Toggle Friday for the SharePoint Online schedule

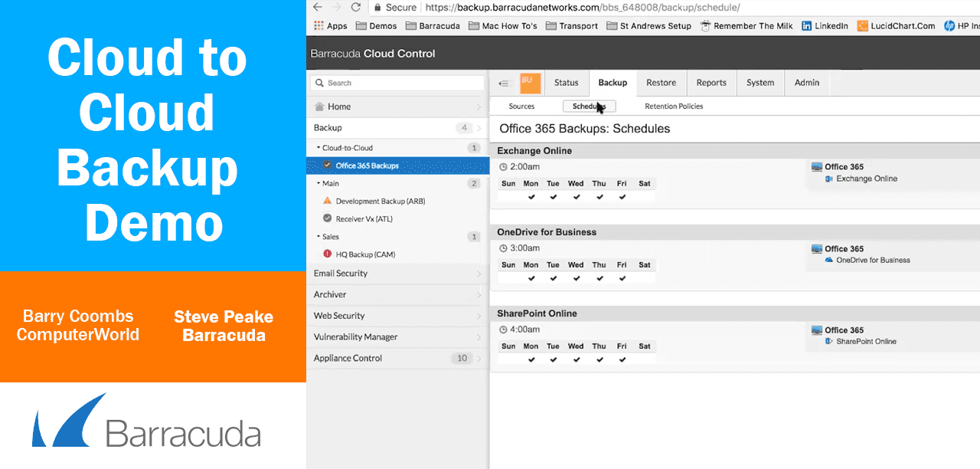click(622, 358)
